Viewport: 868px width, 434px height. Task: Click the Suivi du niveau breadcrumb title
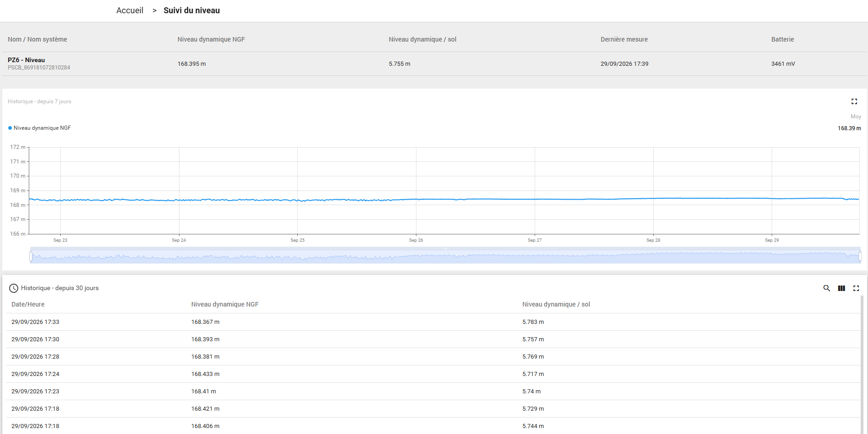tap(192, 11)
